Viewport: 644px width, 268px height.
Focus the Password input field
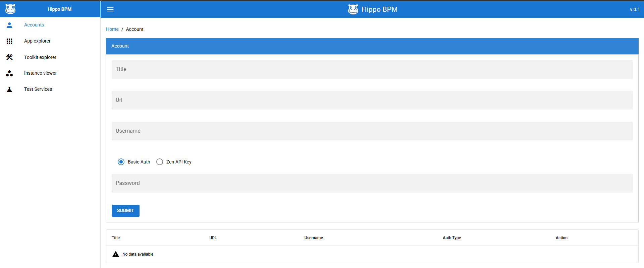(372, 183)
